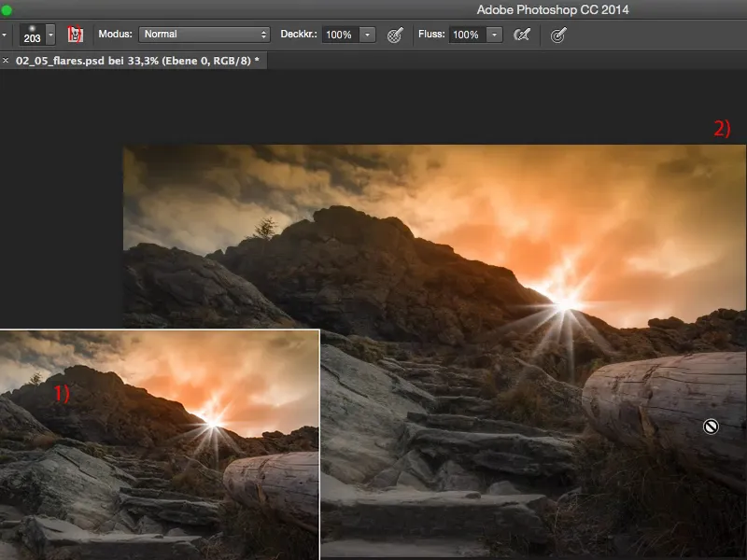Image resolution: width=747 pixels, height=560 pixels.
Task: Enable airbrush-style build-up effect
Action: 522,35
